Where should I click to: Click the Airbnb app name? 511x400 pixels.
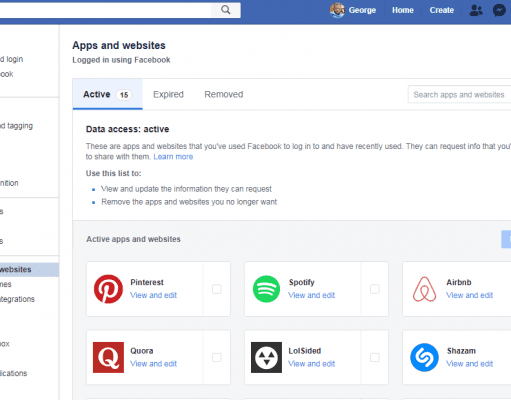tap(459, 282)
